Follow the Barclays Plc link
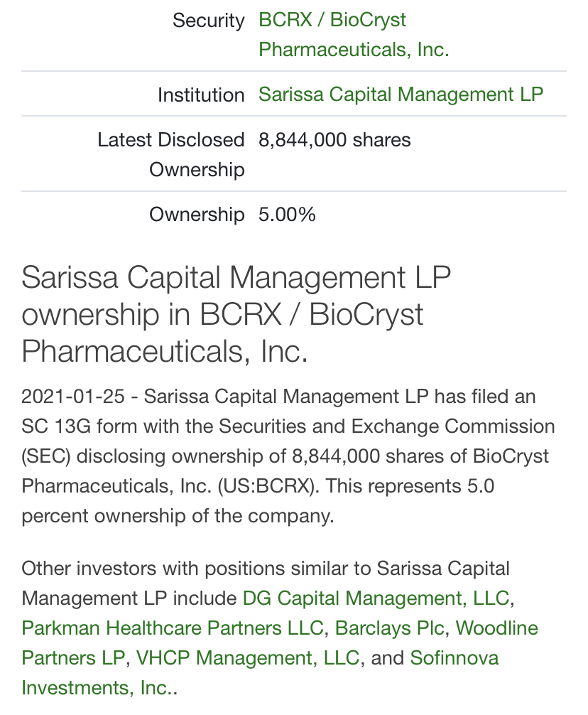588x715 pixels. 389,628
